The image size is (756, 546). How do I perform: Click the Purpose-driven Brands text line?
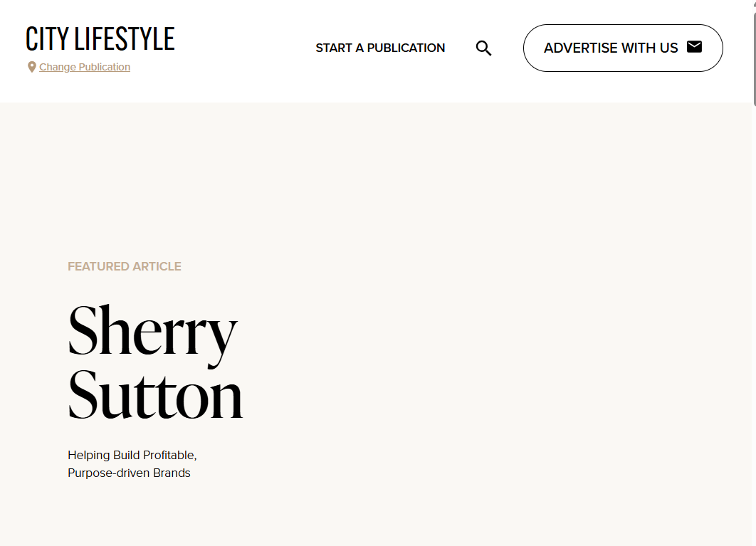tap(129, 473)
